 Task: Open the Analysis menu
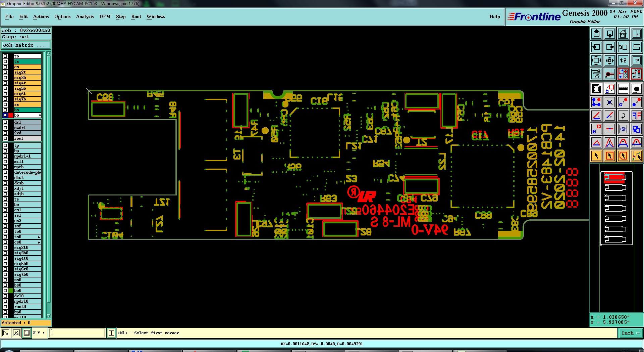click(85, 16)
